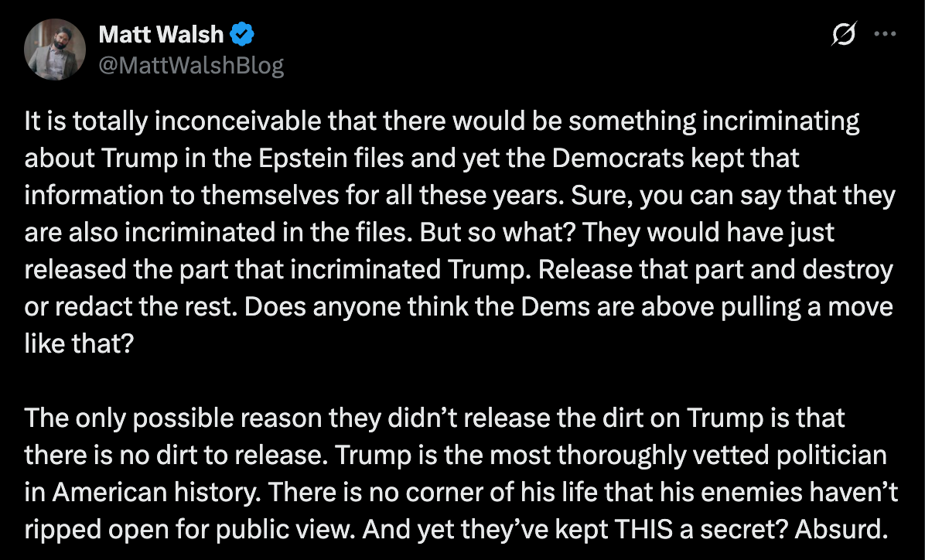Open the three-dot more options menu
The width and height of the screenshot is (925, 560).
[x=884, y=34]
